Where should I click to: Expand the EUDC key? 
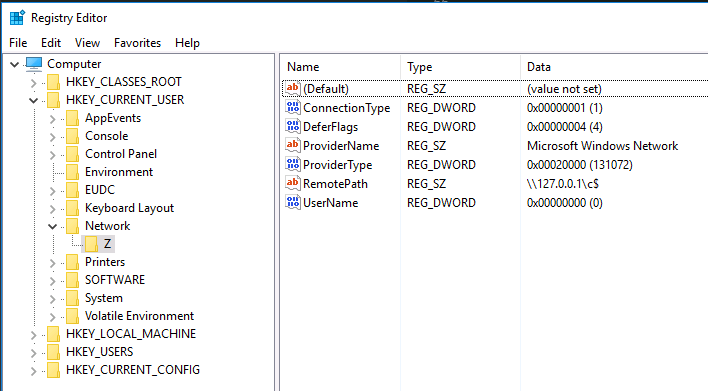click(x=52, y=191)
